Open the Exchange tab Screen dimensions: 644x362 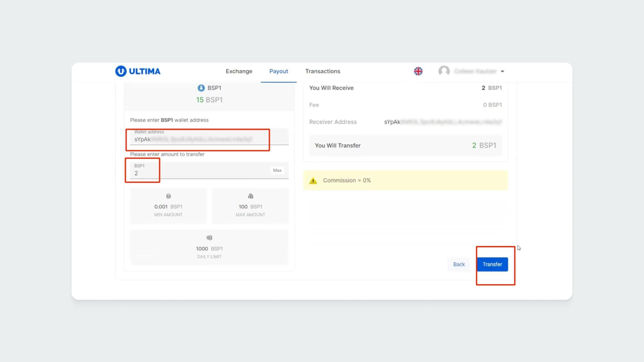[x=239, y=71]
